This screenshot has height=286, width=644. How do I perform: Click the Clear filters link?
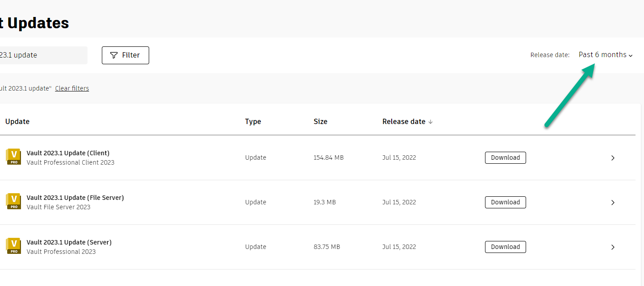pos(72,88)
